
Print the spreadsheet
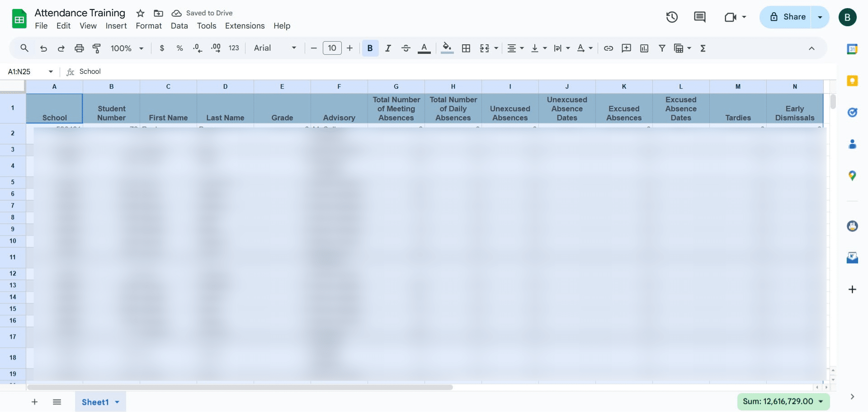click(x=79, y=48)
